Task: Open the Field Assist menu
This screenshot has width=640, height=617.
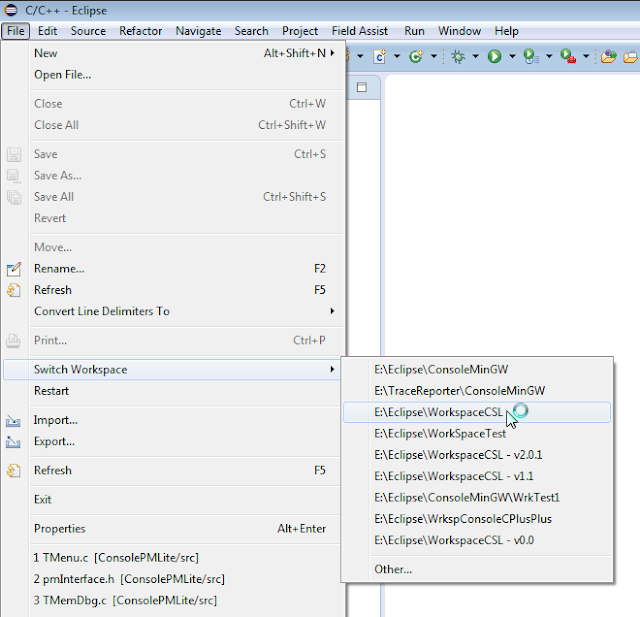Action: [360, 31]
